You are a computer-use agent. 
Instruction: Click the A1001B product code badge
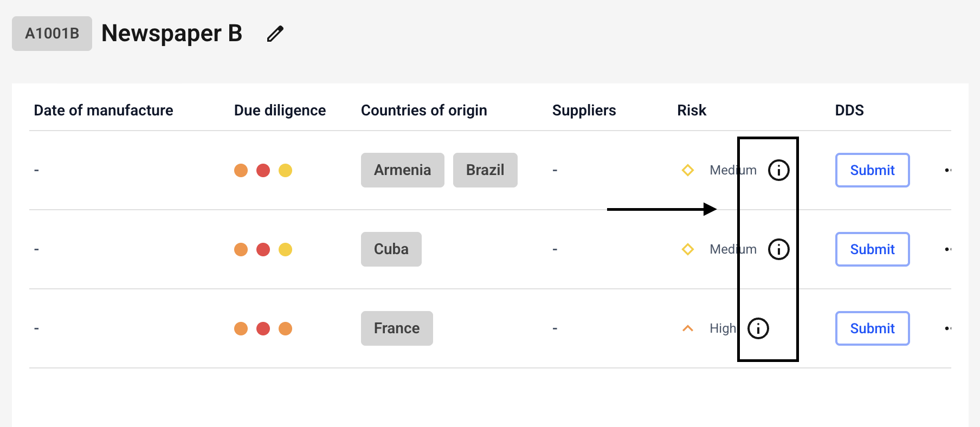[x=52, y=34]
